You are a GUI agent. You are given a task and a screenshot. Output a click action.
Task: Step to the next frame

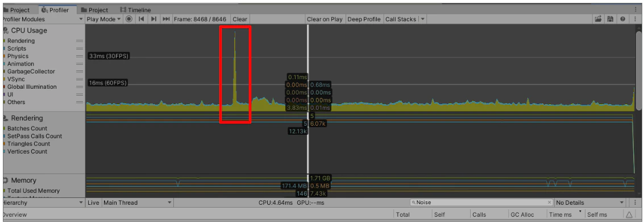tap(153, 19)
